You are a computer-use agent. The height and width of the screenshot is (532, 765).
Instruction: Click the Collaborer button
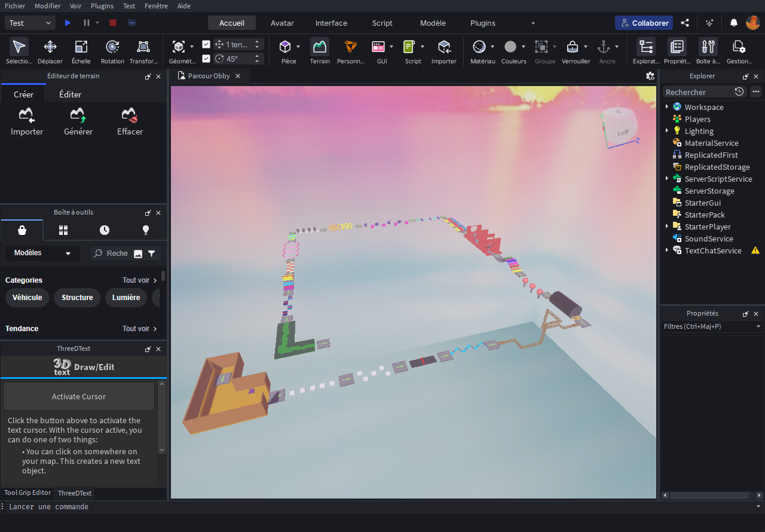tap(644, 23)
